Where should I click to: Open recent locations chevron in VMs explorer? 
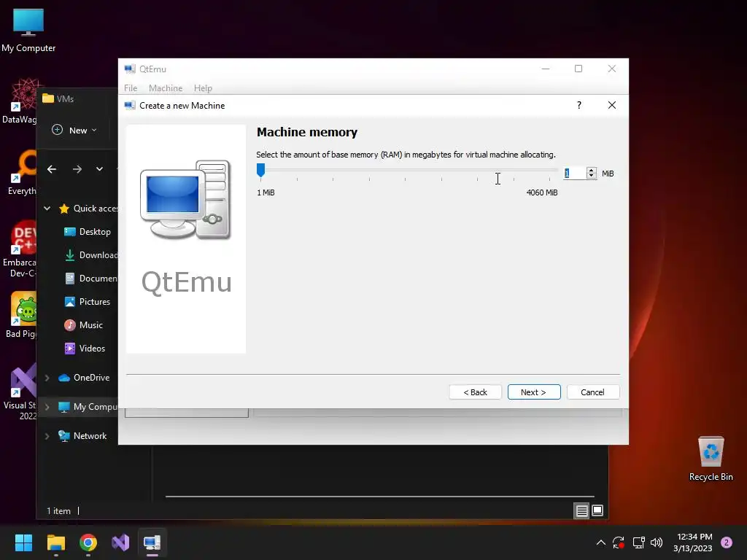[x=99, y=169]
